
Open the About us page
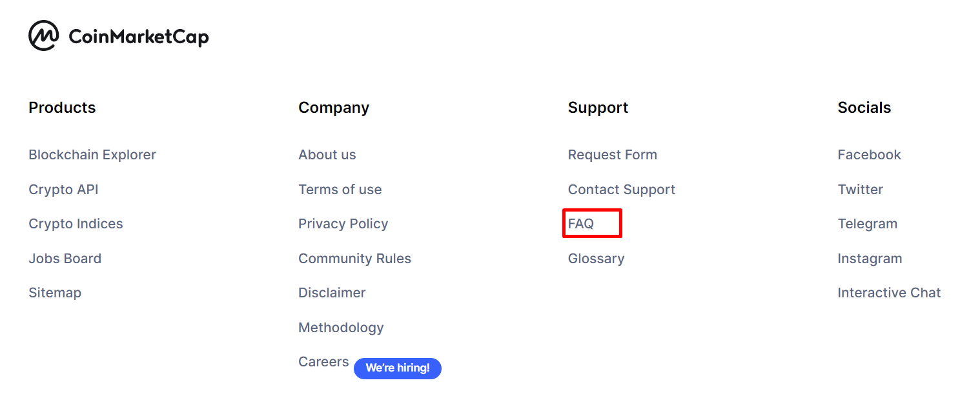click(327, 155)
